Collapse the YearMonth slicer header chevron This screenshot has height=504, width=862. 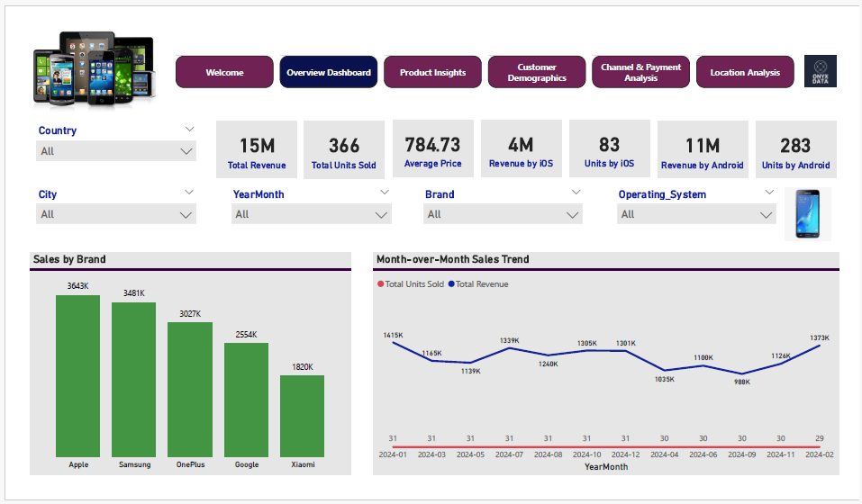click(x=385, y=193)
